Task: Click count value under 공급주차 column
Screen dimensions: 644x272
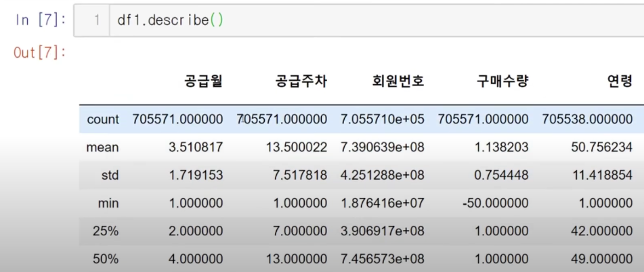Action: click(282, 120)
